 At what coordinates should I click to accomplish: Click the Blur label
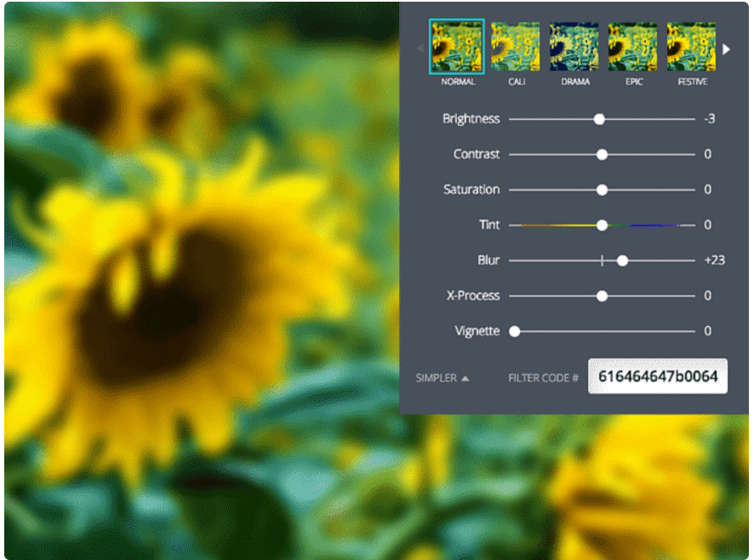tap(488, 260)
